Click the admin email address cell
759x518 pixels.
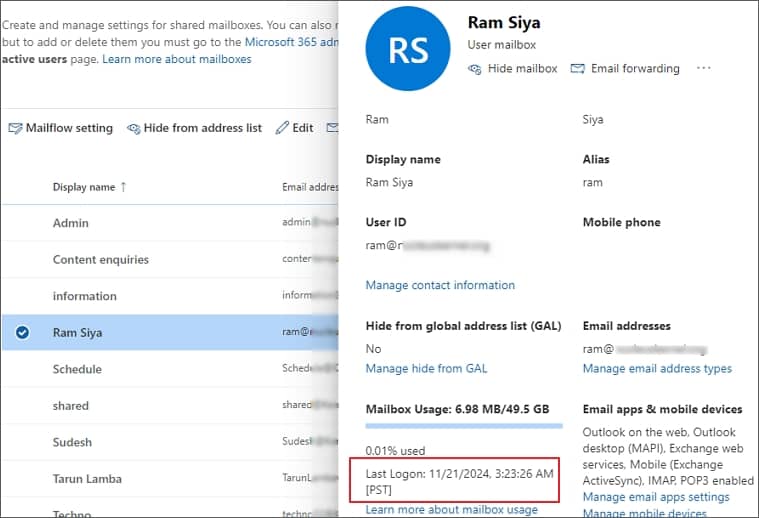(310, 222)
